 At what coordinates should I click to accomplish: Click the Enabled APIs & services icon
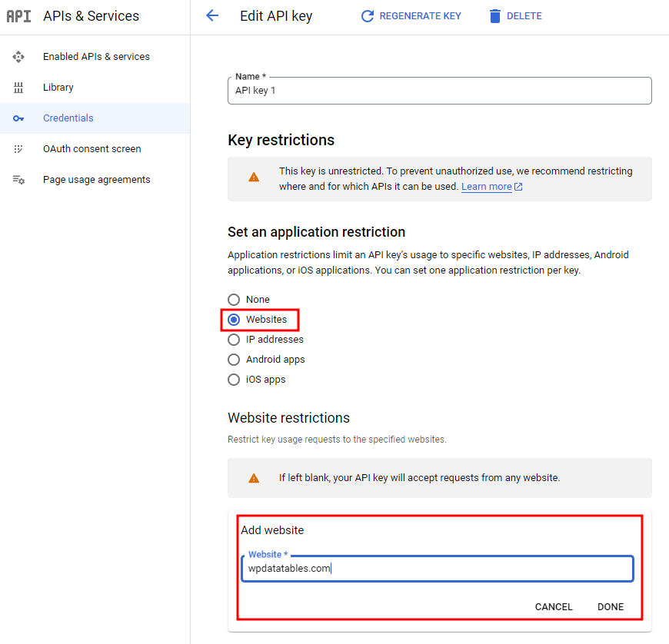coord(18,57)
